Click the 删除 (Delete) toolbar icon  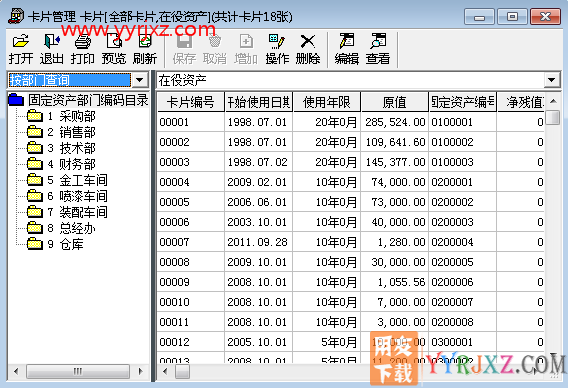[x=308, y=49]
